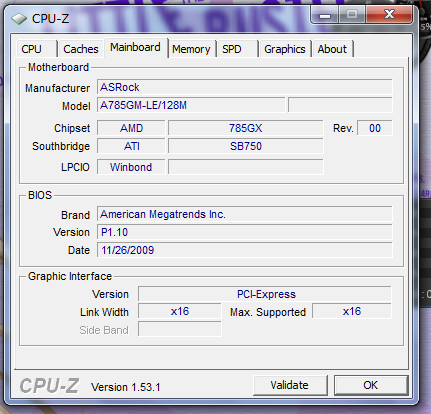Image resolution: width=431 pixels, height=414 pixels.
Task: Open the Graphics tab
Action: (285, 49)
